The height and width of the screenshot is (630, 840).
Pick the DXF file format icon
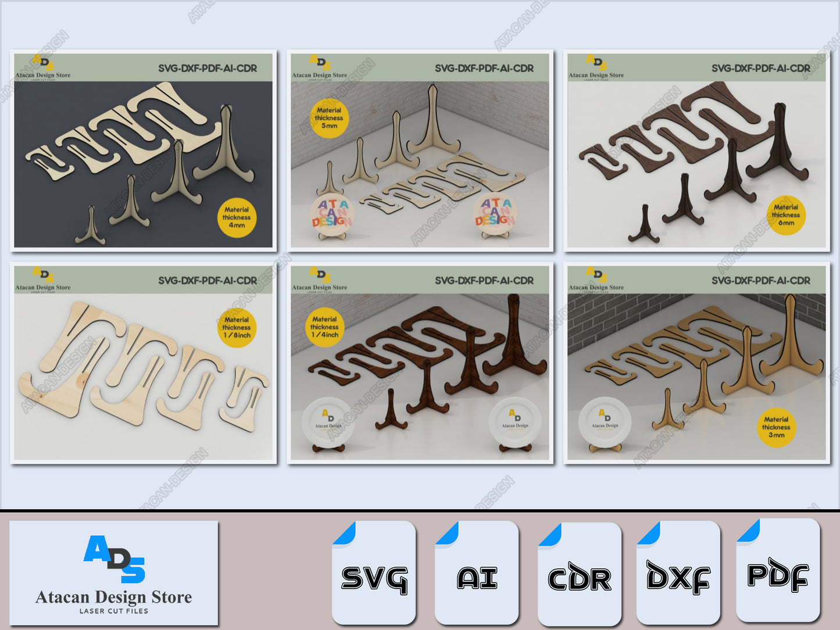pyautogui.click(x=678, y=573)
